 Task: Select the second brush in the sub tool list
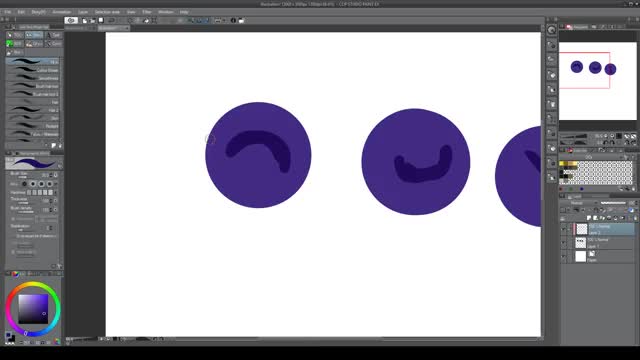pos(33,70)
